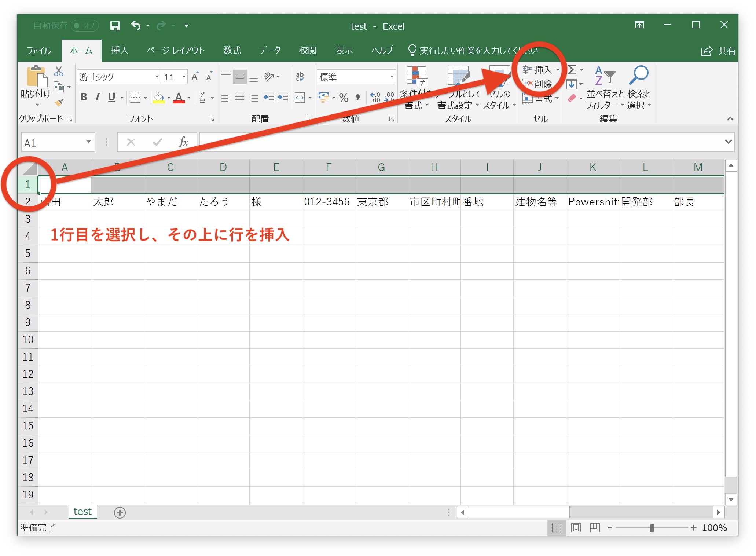756x556 pixels.
Task: Click the Cut scissors icon
Action: coord(59,71)
